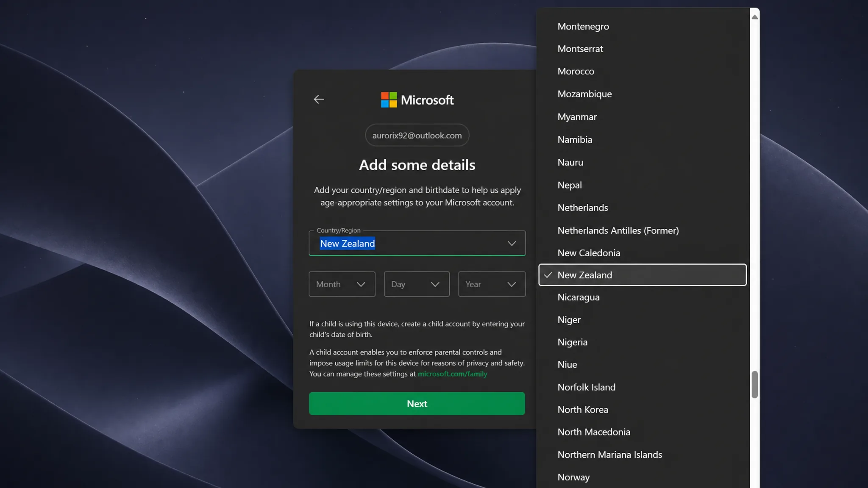868x488 pixels.
Task: Click the 'Add some details' heading
Action: (417, 165)
